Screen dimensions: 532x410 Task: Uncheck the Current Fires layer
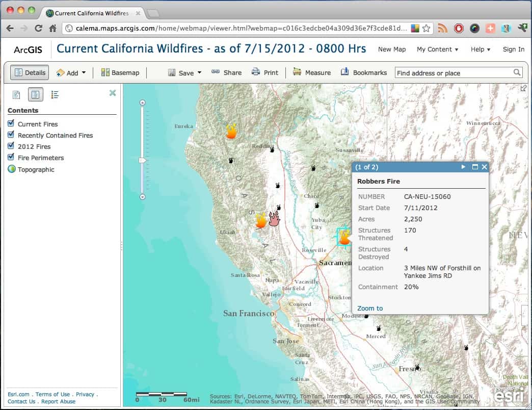11,124
